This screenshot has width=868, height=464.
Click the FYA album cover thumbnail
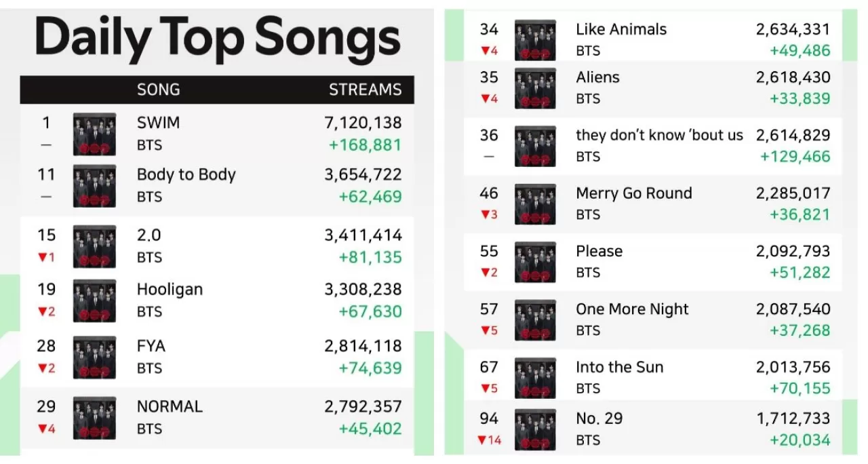[x=94, y=357]
